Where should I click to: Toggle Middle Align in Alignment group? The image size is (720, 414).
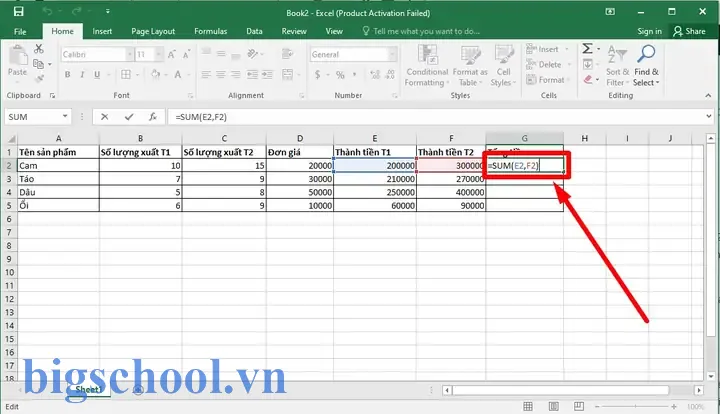(221, 54)
